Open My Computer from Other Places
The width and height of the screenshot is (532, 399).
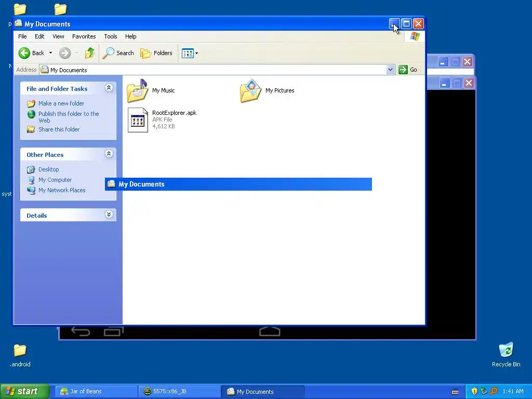tap(55, 180)
